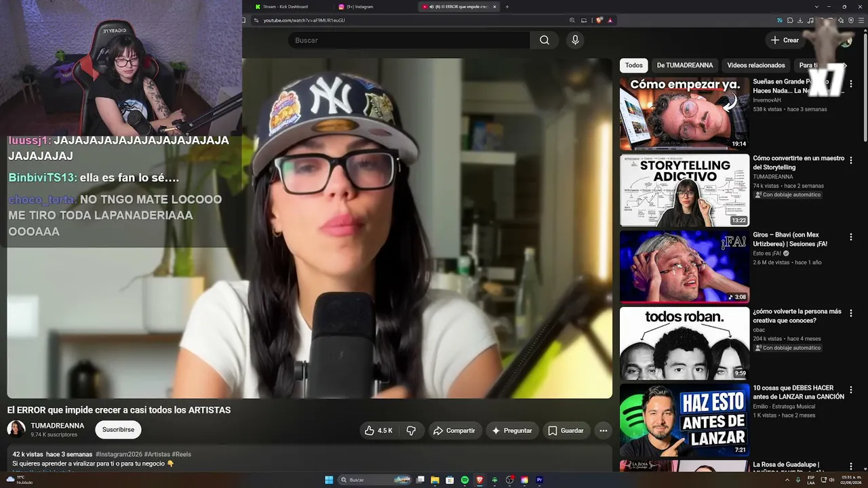Image resolution: width=868 pixels, height=488 pixels.
Task: Click the tray microphone icon
Action: coord(798,480)
